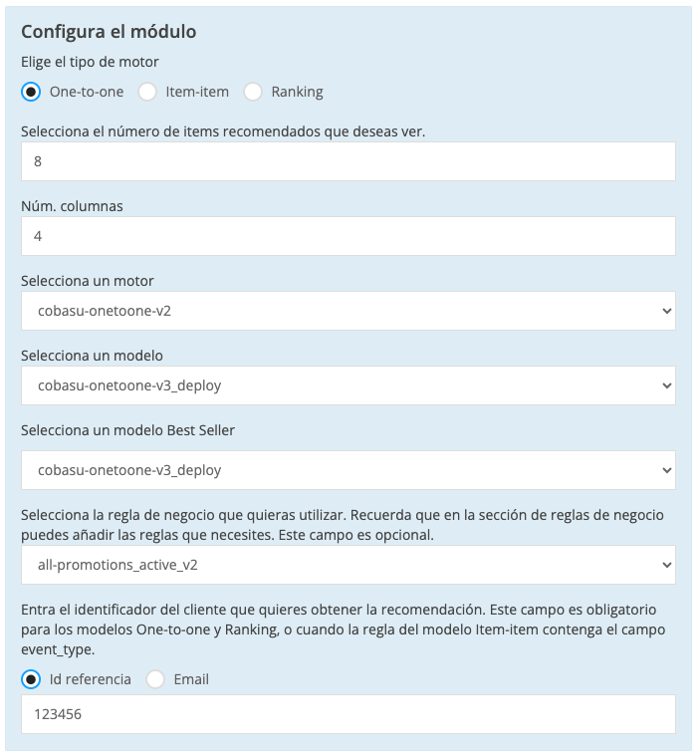700x755 pixels.
Task: Switch client identifier to Email
Action: click(x=155, y=679)
